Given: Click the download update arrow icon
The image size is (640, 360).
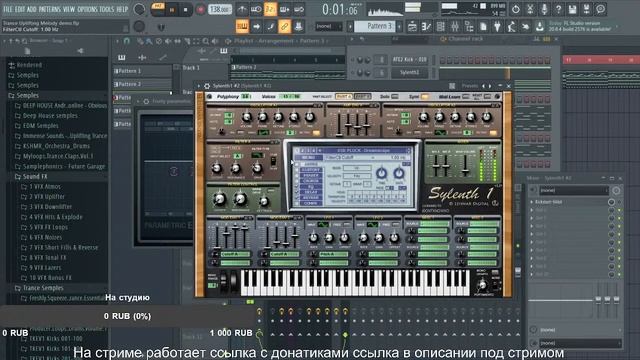Looking at the screenshot, I should coord(539,27).
